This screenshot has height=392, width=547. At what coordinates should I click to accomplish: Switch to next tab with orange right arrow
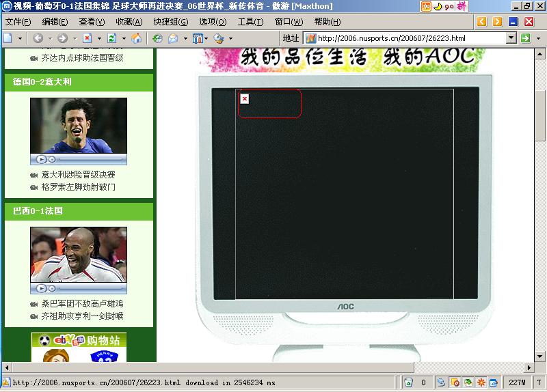coord(498,22)
